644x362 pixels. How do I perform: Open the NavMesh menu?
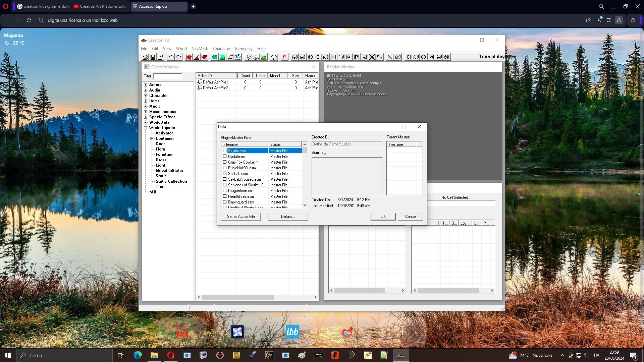200,49
